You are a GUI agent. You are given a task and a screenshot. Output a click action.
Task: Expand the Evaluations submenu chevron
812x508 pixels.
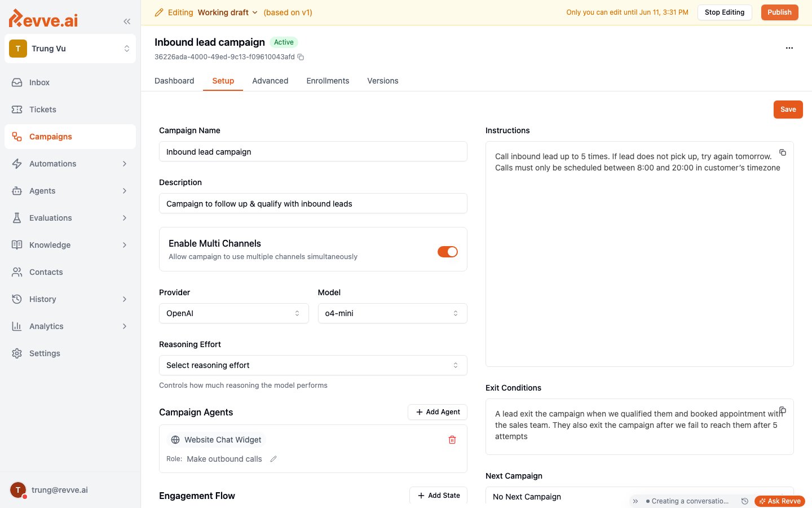125,218
